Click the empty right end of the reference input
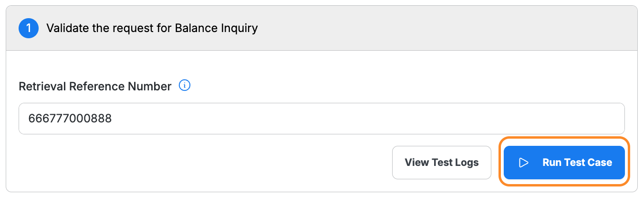The image size is (644, 197). click(x=572, y=119)
